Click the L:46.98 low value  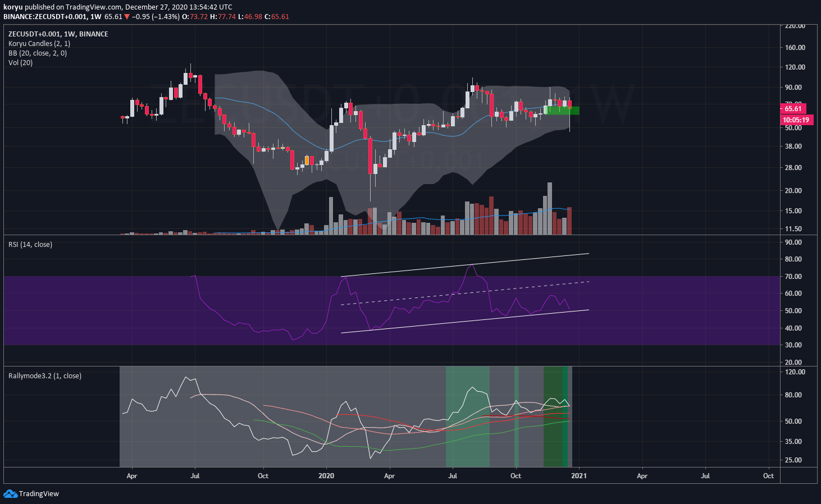point(250,17)
